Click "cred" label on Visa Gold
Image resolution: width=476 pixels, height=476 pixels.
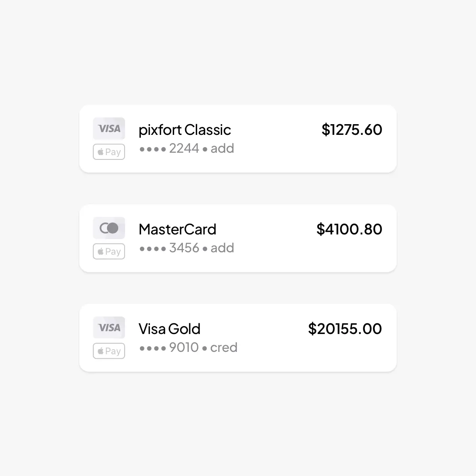coord(224,347)
